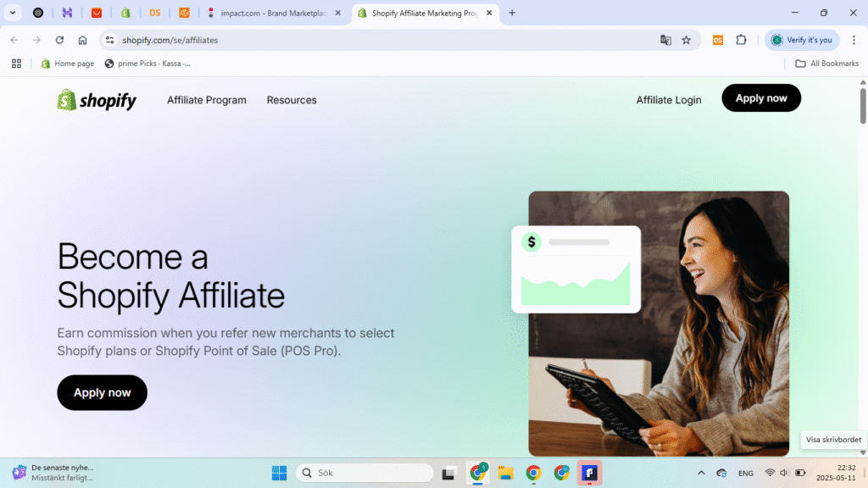Open Wi-Fi network settings in tray

click(770, 473)
